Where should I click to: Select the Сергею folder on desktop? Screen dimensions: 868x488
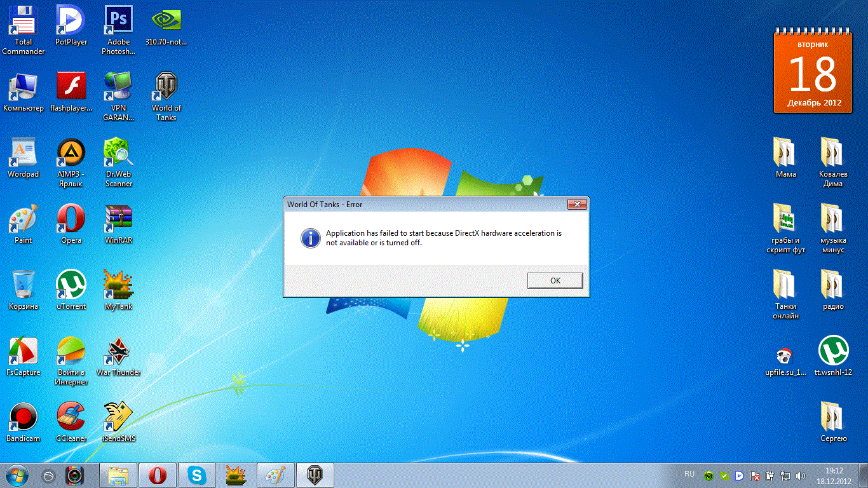(x=833, y=422)
